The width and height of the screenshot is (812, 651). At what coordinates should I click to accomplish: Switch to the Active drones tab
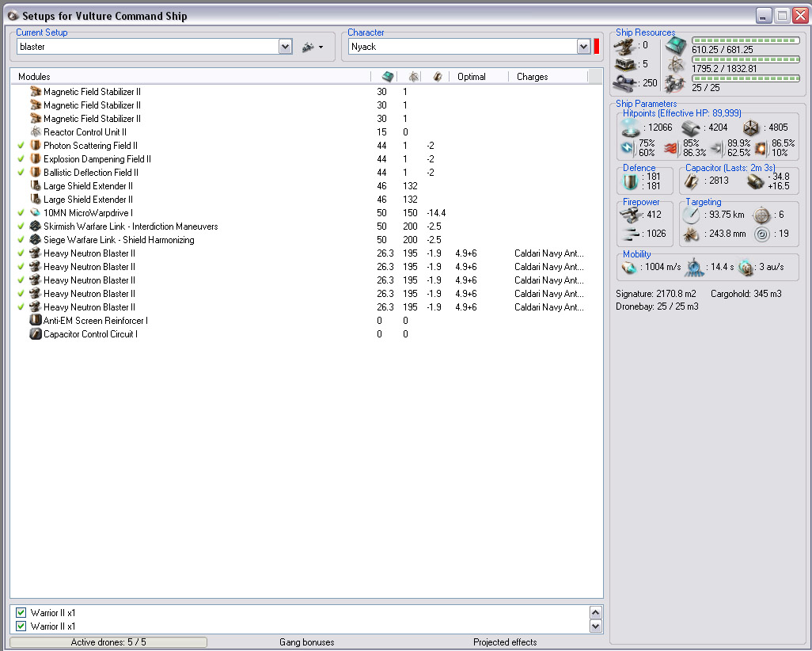(x=108, y=642)
